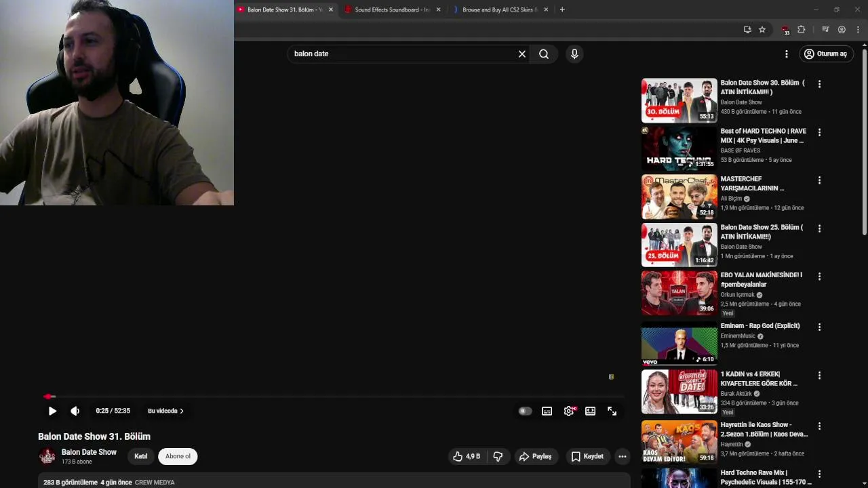
Task: Open options menu for Balon Date Show 30. Bölüm
Action: [819, 84]
